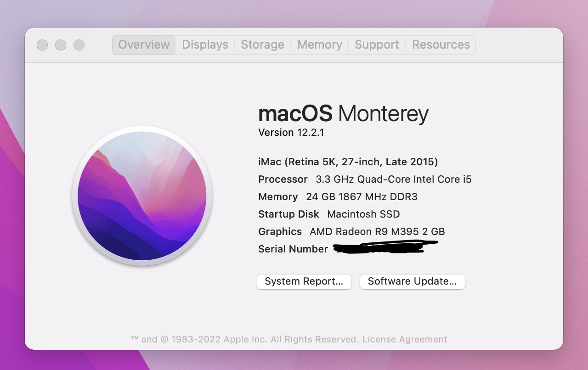Go to the Support tab
Image resolution: width=588 pixels, height=370 pixels.
point(377,45)
